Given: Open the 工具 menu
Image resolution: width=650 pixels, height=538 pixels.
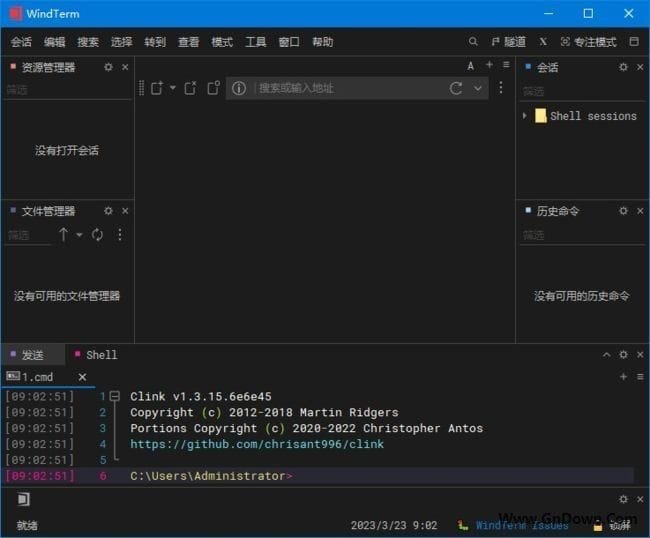Looking at the screenshot, I should point(256,42).
